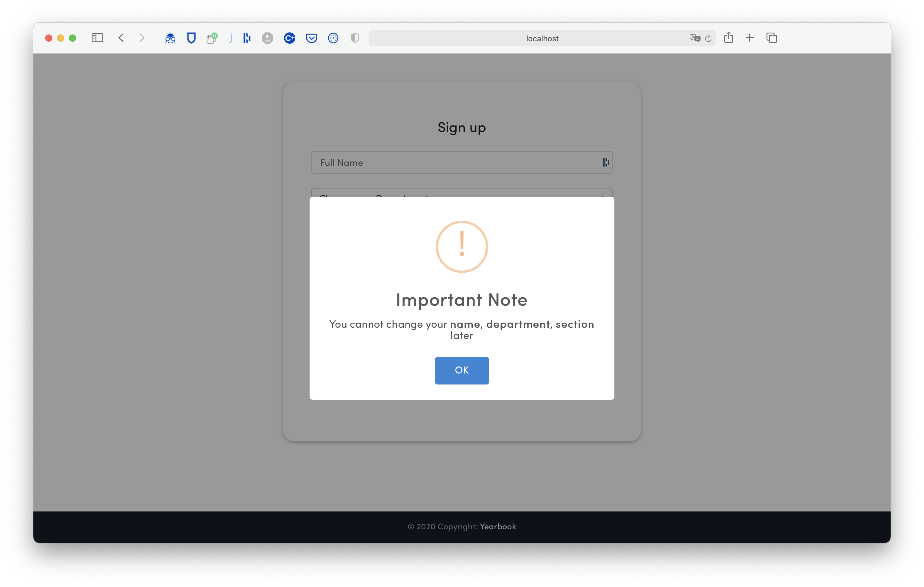
Task: Open the Dashlane extension in toolbar
Action: click(247, 38)
